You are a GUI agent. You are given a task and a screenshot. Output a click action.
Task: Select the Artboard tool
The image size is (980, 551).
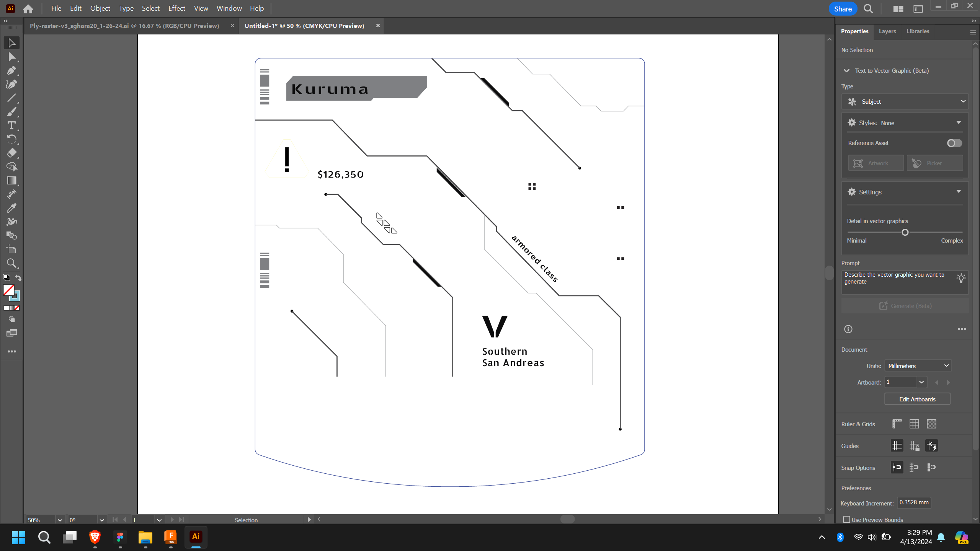point(11,249)
